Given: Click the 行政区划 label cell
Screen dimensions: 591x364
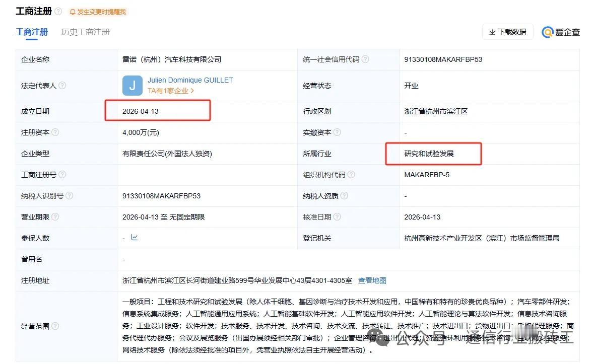Looking at the screenshot, I should pyautogui.click(x=348, y=112).
